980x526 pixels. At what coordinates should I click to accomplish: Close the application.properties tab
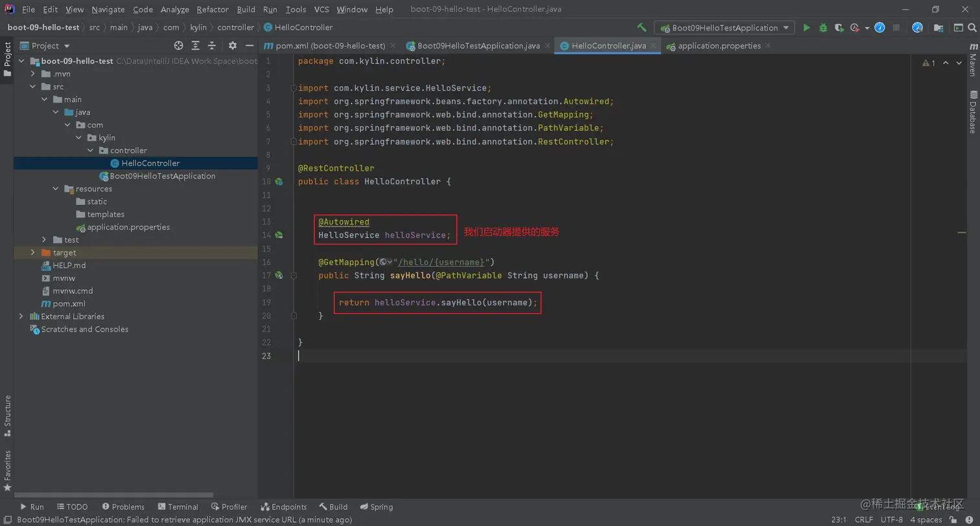pos(768,46)
